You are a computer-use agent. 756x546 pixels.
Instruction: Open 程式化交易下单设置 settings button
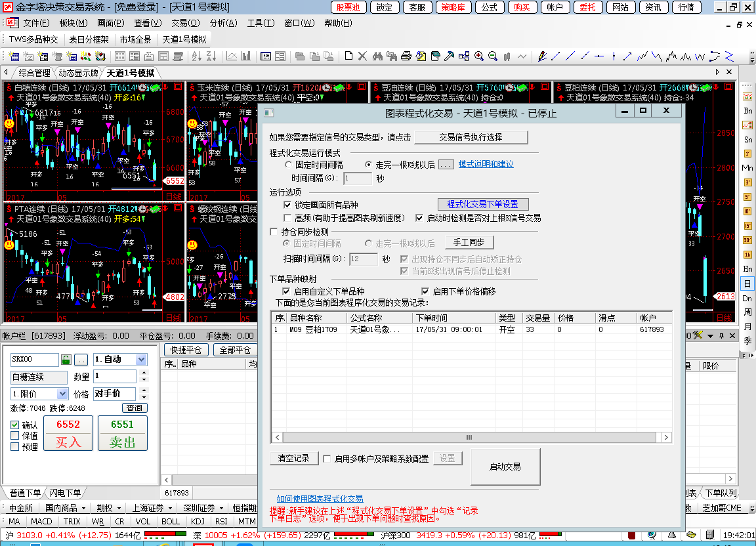tap(482, 205)
